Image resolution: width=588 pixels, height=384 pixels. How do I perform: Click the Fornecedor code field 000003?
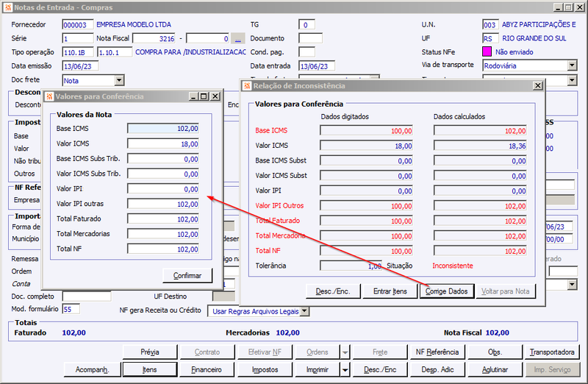click(78, 25)
